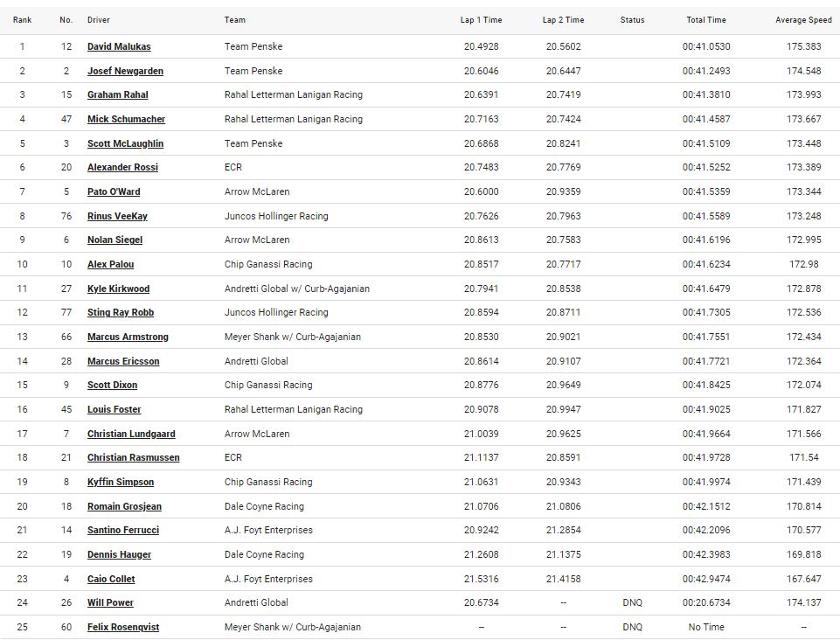Click the Lap 1 Time header
The width and height of the screenshot is (840, 640).
[x=481, y=20]
